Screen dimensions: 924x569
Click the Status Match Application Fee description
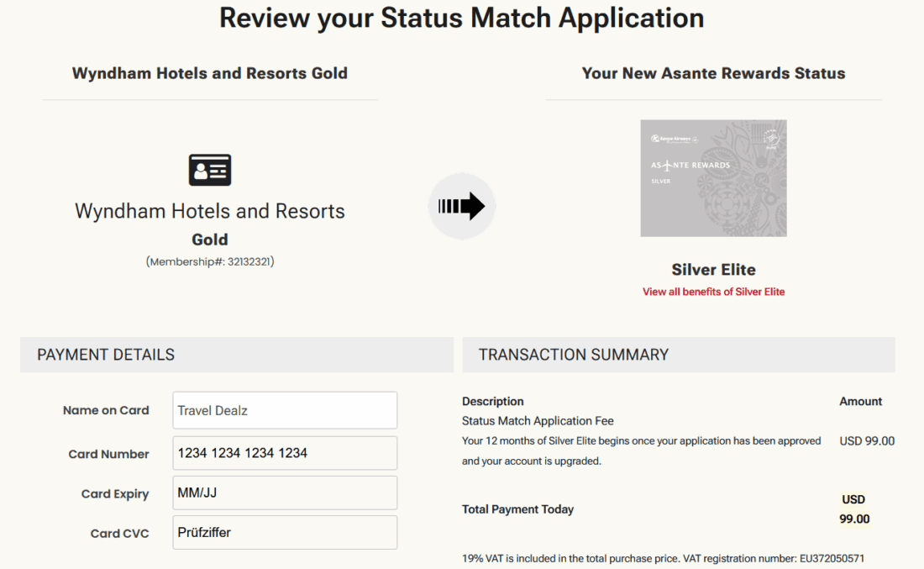pyautogui.click(x=538, y=420)
